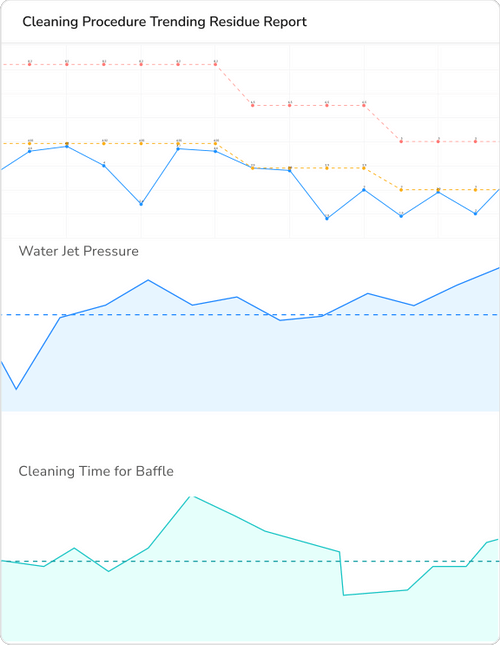
Task: Click the first red point on the lowest plateau
Action: pyautogui.click(x=401, y=142)
